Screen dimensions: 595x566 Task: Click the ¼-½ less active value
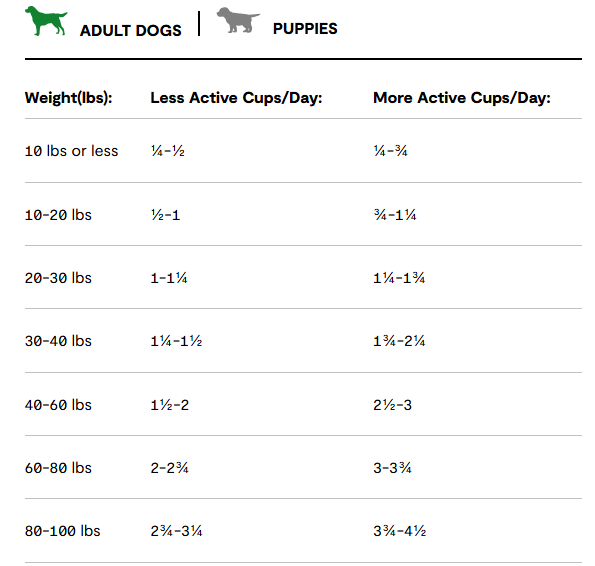coord(168,151)
